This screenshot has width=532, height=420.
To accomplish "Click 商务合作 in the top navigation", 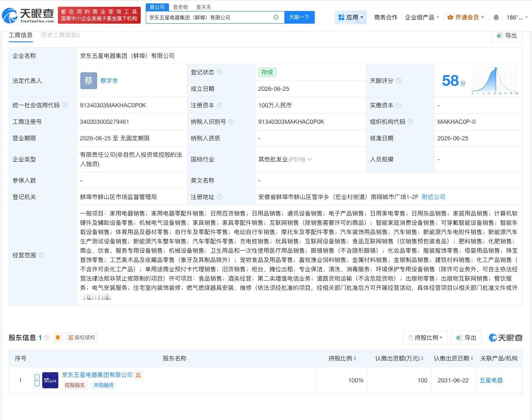I will point(386,17).
